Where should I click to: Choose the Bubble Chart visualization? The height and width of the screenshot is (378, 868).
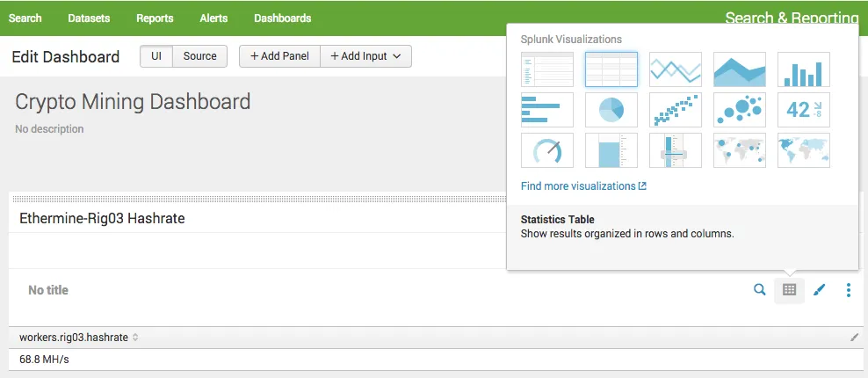pos(740,110)
